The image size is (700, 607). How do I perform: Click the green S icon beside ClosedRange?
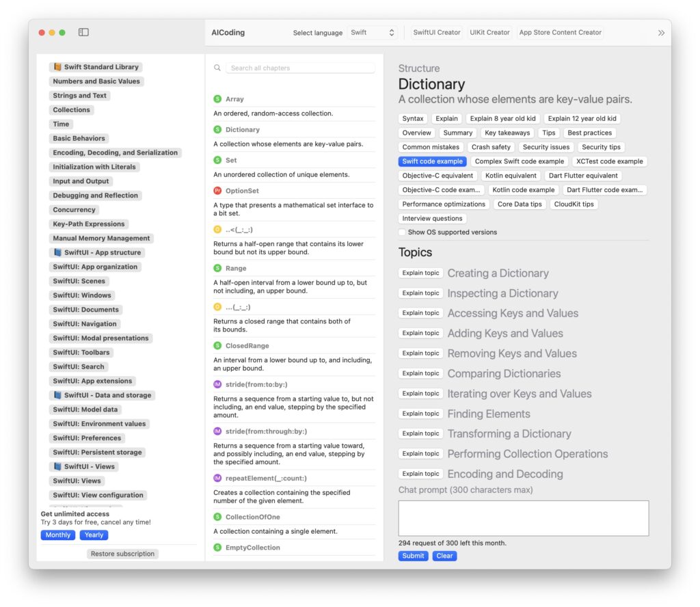tap(217, 346)
